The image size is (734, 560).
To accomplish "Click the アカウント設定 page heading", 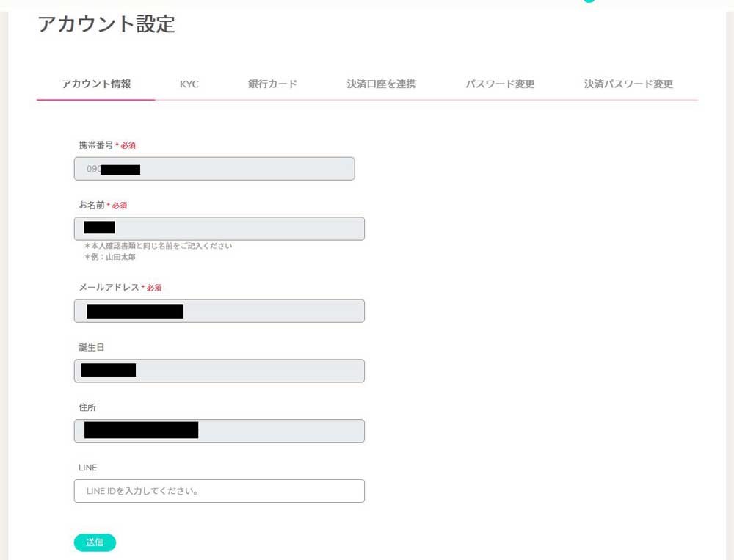I will [x=106, y=24].
